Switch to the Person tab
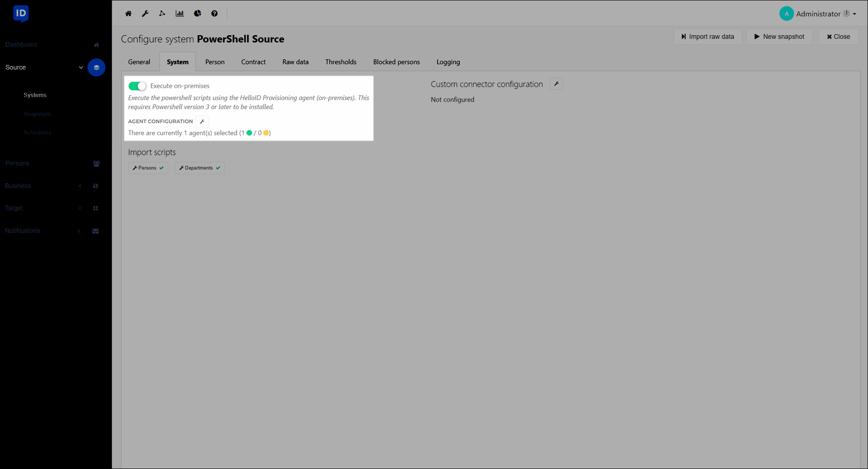868x469 pixels. click(215, 62)
